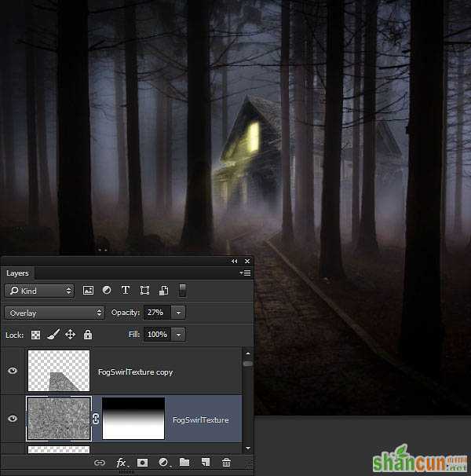Filter layers by smart object icon

[x=163, y=290]
